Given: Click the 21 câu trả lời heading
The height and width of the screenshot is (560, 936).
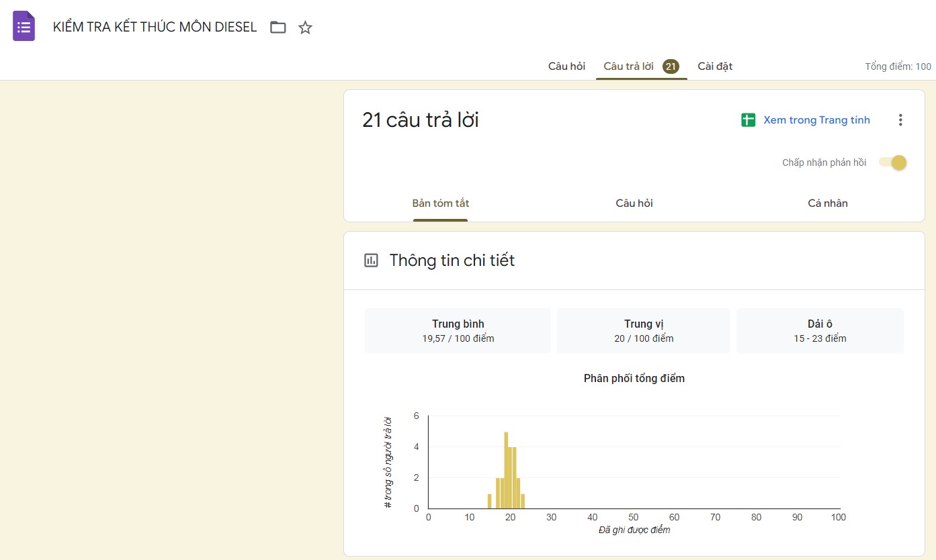Looking at the screenshot, I should click(x=421, y=120).
